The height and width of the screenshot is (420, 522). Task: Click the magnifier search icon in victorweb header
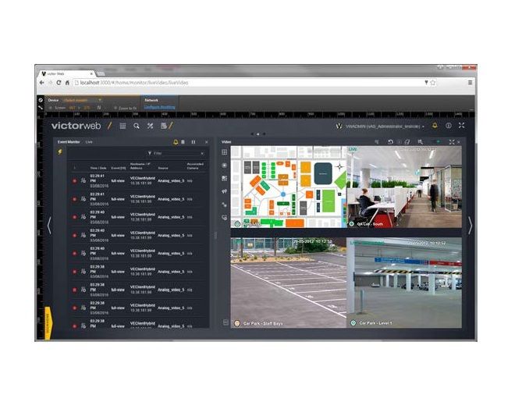click(x=137, y=126)
